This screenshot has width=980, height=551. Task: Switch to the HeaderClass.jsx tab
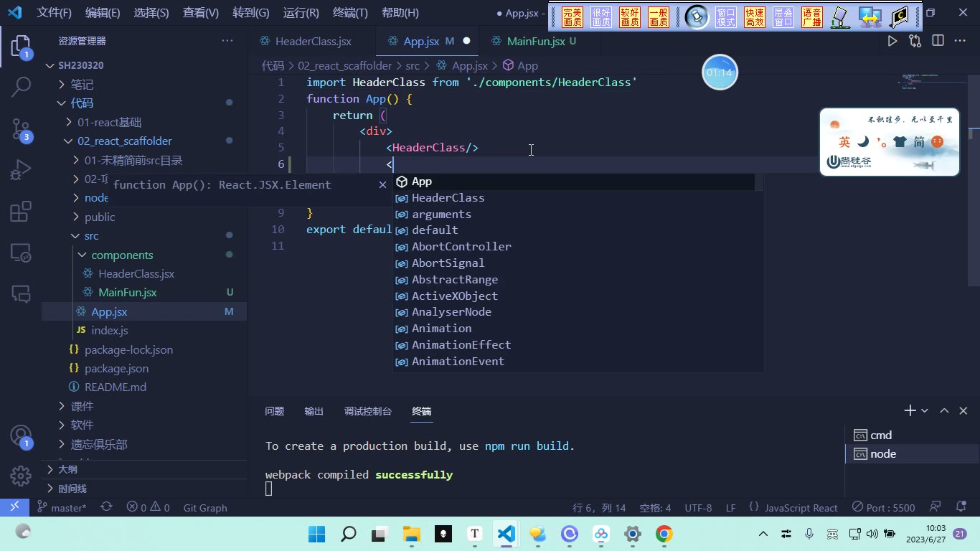pos(313,41)
